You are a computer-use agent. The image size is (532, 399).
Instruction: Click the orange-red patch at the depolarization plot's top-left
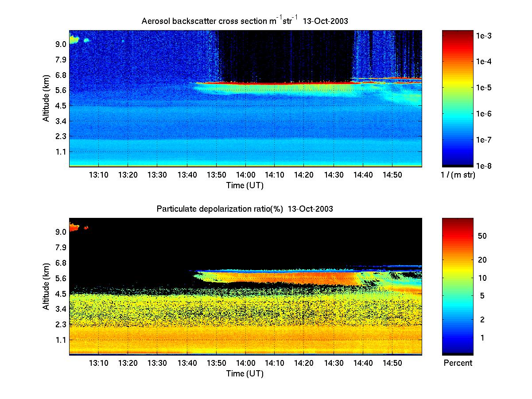[74, 227]
